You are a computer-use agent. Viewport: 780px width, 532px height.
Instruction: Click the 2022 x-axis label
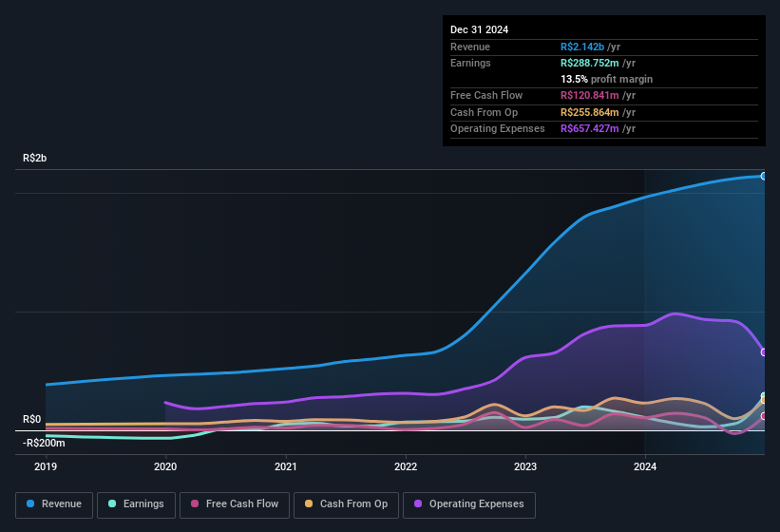406,466
